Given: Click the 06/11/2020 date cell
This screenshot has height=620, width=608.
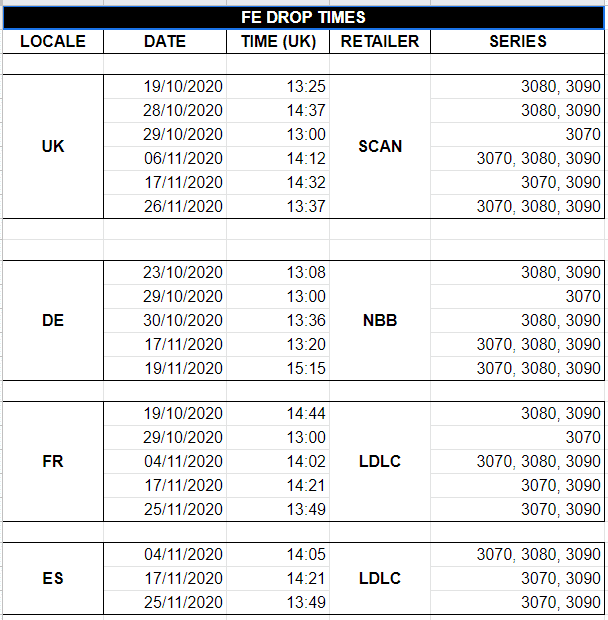Looking at the screenshot, I should (183, 158).
